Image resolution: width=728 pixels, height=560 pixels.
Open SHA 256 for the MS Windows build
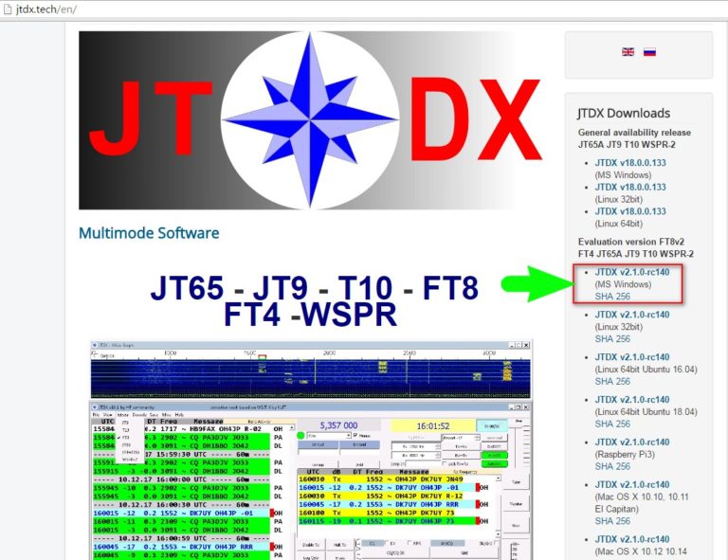(x=612, y=296)
